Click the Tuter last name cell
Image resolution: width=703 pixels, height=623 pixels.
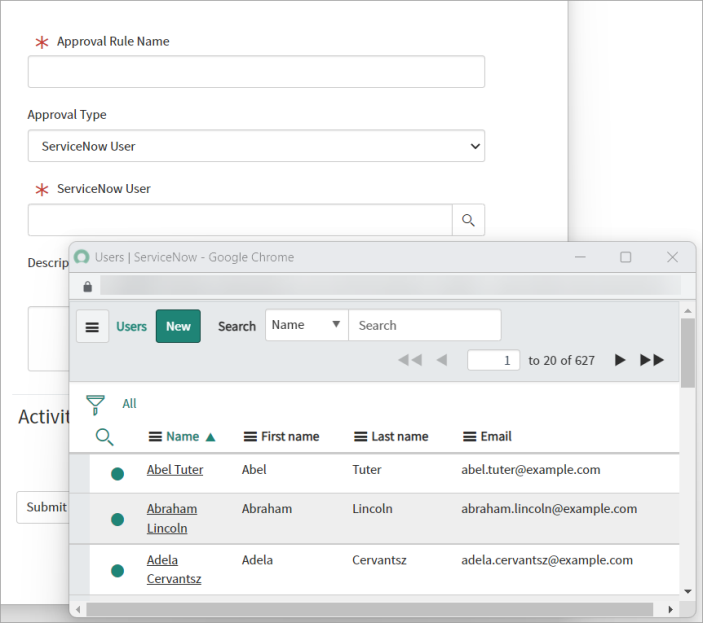[367, 470]
